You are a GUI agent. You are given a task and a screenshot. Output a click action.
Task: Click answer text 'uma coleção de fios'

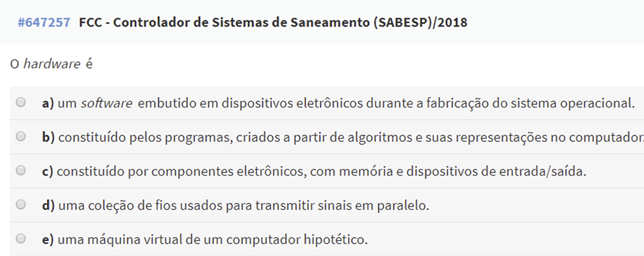[243, 206]
